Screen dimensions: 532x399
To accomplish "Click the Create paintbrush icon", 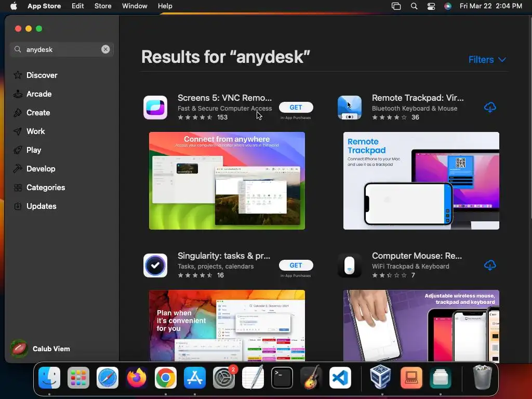I will pyautogui.click(x=18, y=113).
